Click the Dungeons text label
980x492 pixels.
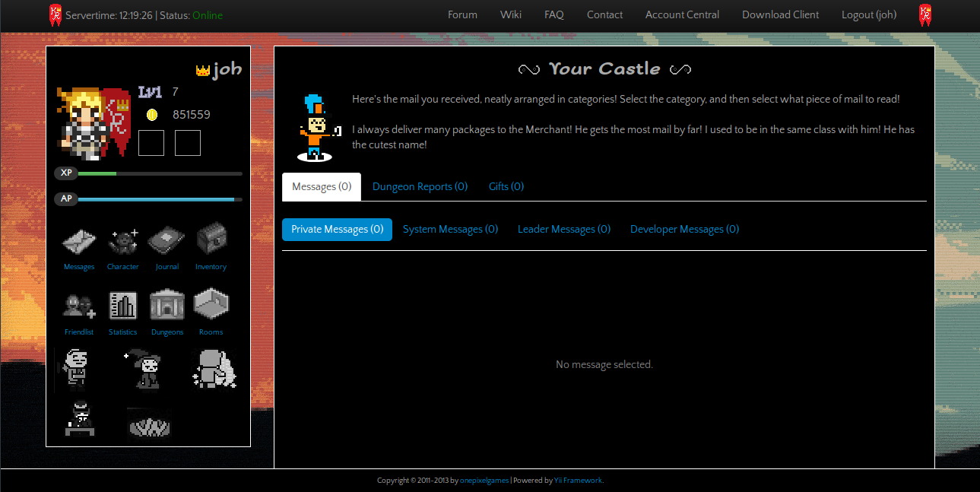pyautogui.click(x=167, y=332)
